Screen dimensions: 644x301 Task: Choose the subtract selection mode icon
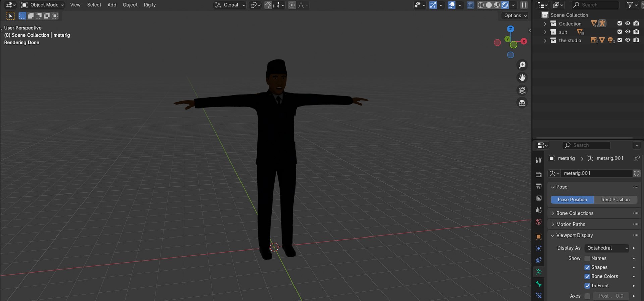click(39, 16)
